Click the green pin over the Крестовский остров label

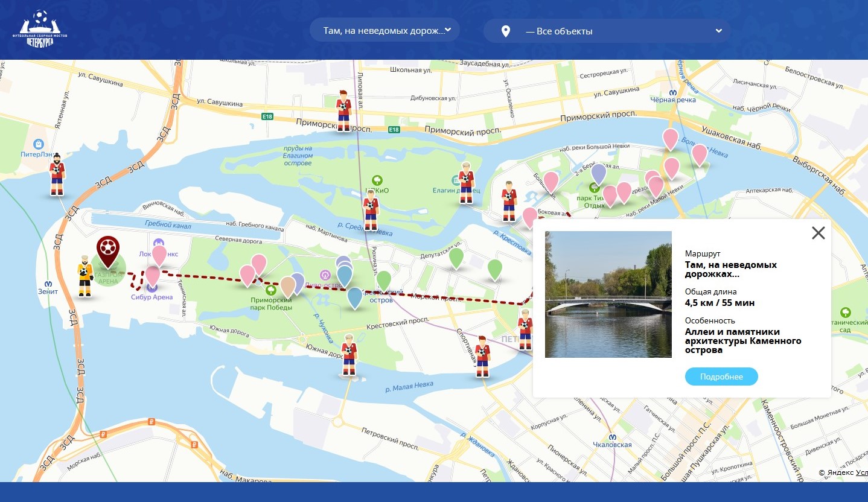point(384,281)
